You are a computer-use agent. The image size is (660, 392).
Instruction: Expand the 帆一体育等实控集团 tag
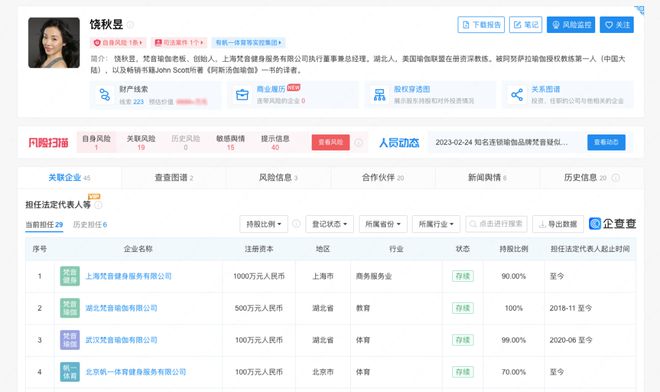(x=248, y=43)
